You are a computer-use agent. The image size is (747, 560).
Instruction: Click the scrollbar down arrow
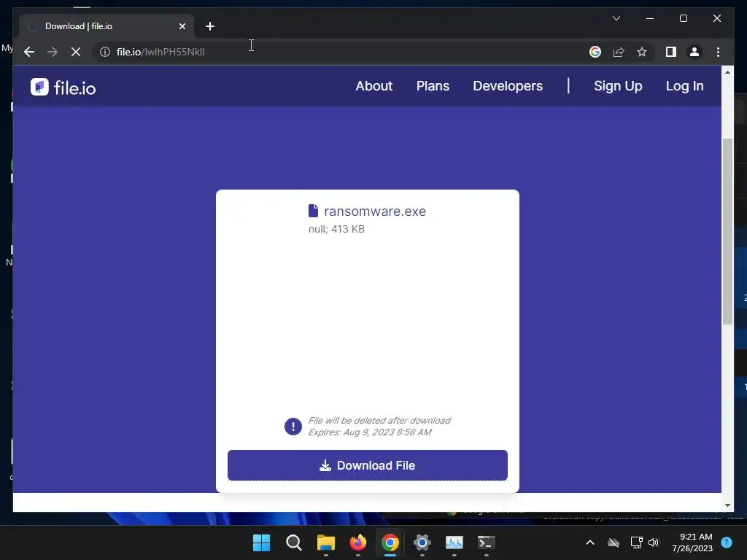click(x=727, y=505)
